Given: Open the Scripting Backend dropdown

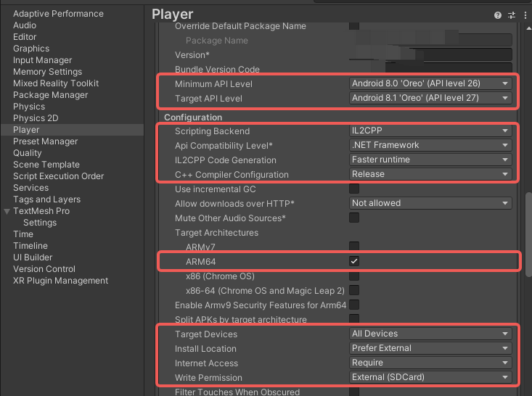Looking at the screenshot, I should [x=430, y=131].
